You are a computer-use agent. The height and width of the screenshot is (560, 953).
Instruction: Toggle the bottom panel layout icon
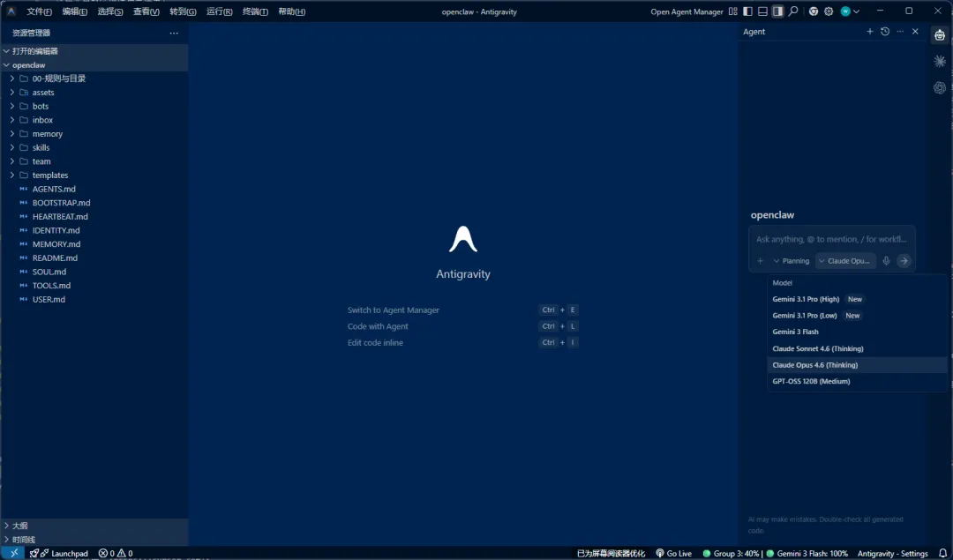click(x=762, y=11)
